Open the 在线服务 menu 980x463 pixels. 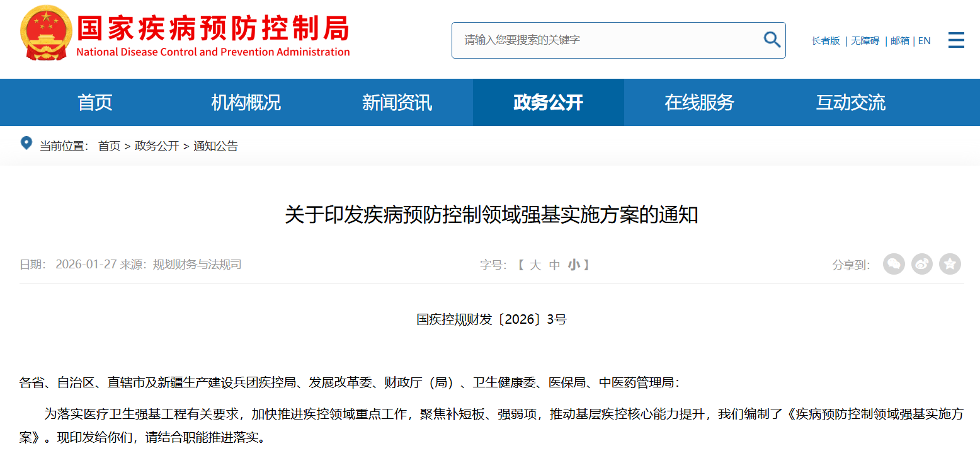699,102
